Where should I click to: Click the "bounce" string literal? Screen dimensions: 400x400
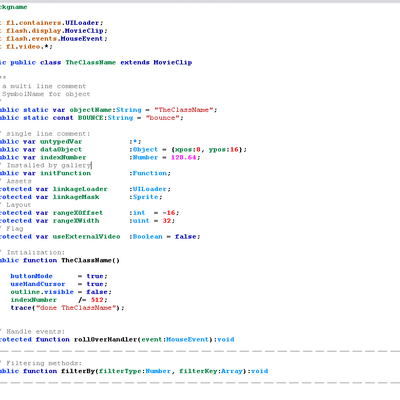pos(162,118)
